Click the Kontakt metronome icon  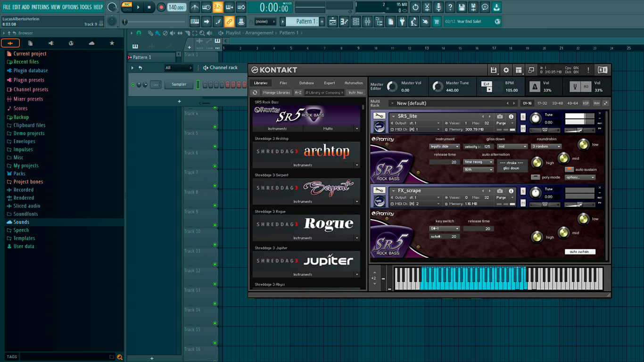535,87
